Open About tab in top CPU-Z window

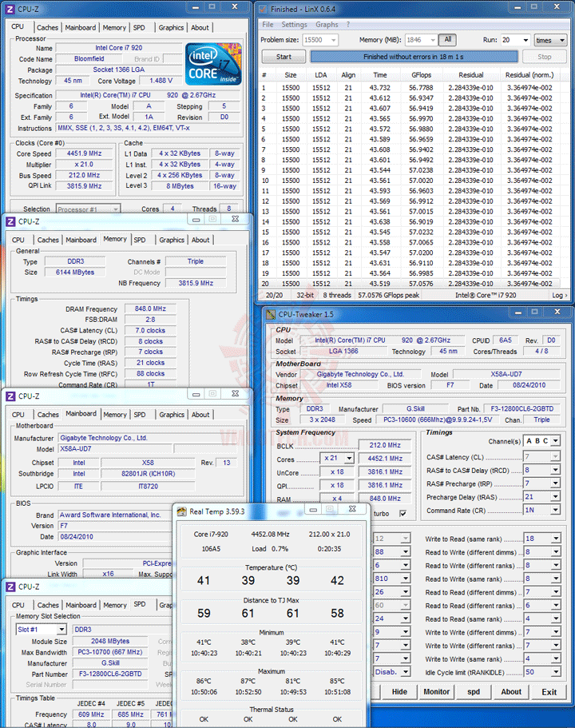coord(200,28)
